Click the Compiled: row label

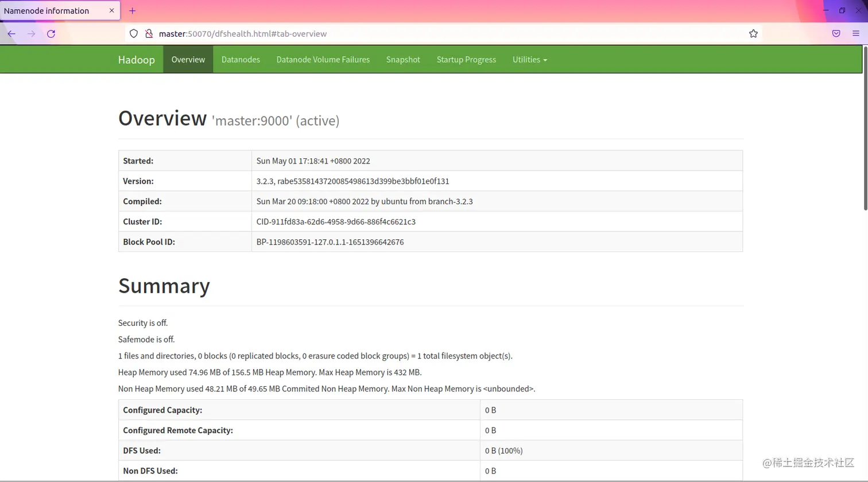pyautogui.click(x=142, y=201)
